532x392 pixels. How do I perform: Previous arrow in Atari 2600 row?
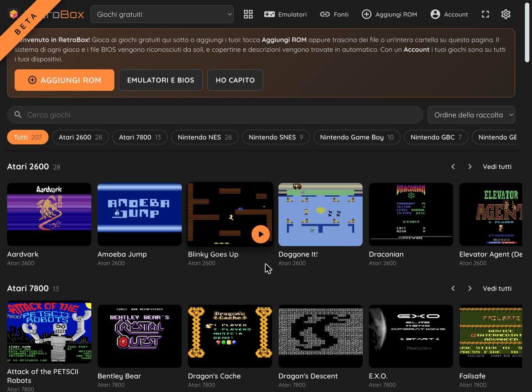click(453, 167)
